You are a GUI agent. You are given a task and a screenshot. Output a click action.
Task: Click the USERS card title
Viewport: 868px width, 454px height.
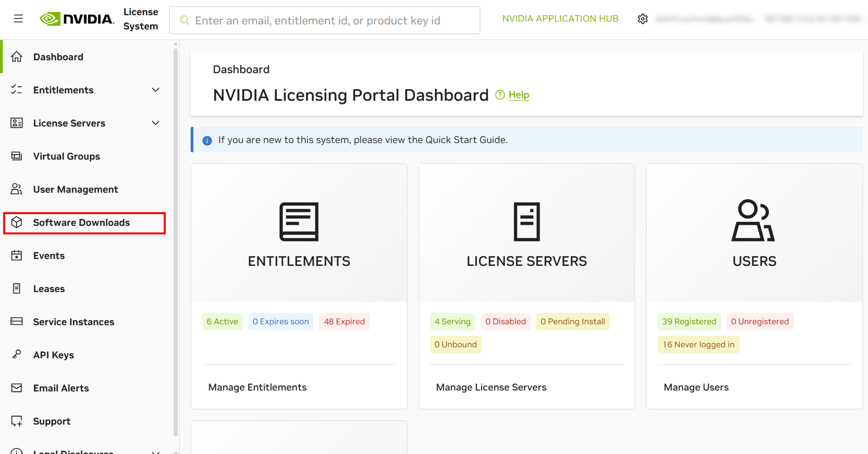point(754,261)
